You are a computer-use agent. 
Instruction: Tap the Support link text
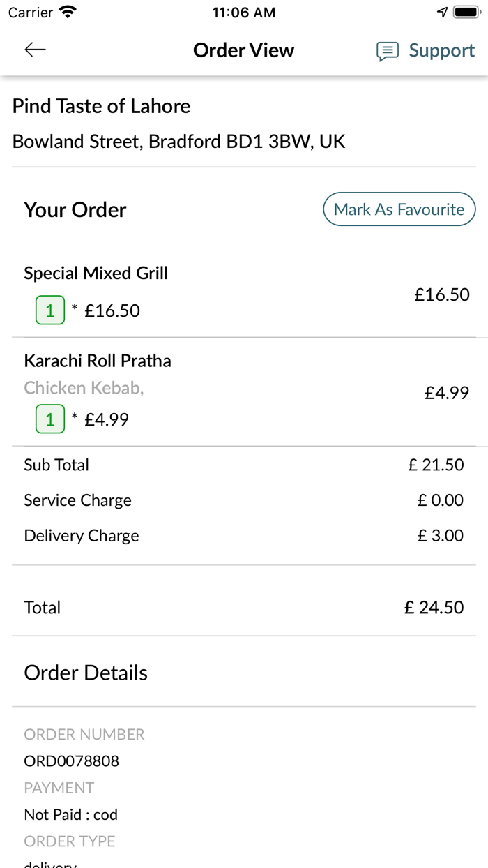pos(441,50)
